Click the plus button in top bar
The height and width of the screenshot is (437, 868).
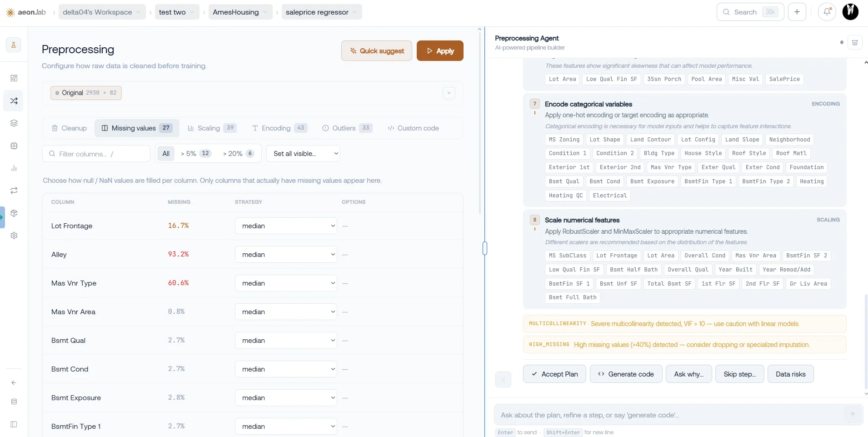[797, 12]
